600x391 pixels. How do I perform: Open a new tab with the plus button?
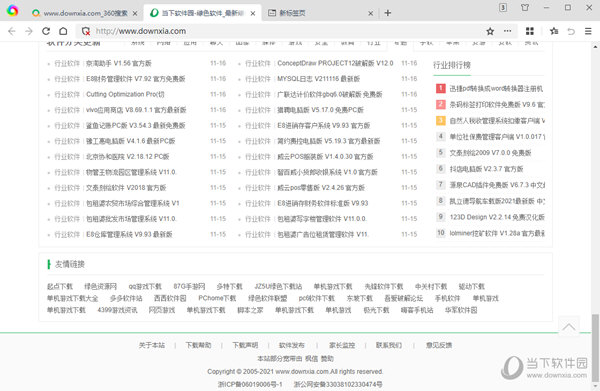pyautogui.click(x=388, y=13)
